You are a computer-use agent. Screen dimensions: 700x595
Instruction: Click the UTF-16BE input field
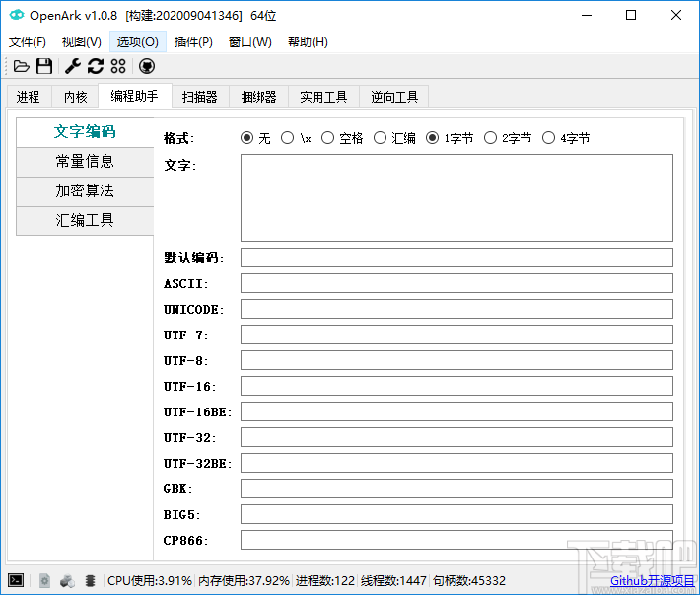(456, 411)
